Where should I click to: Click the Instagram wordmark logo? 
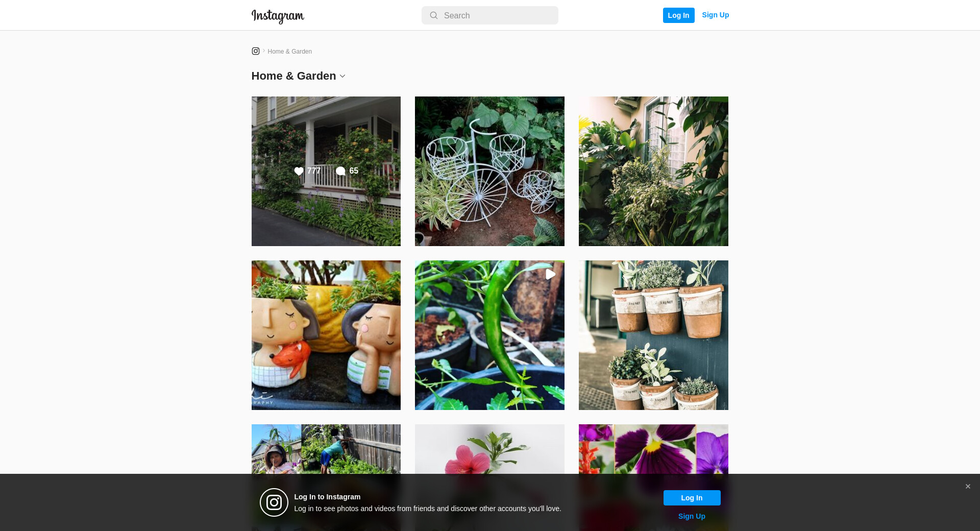tap(278, 16)
